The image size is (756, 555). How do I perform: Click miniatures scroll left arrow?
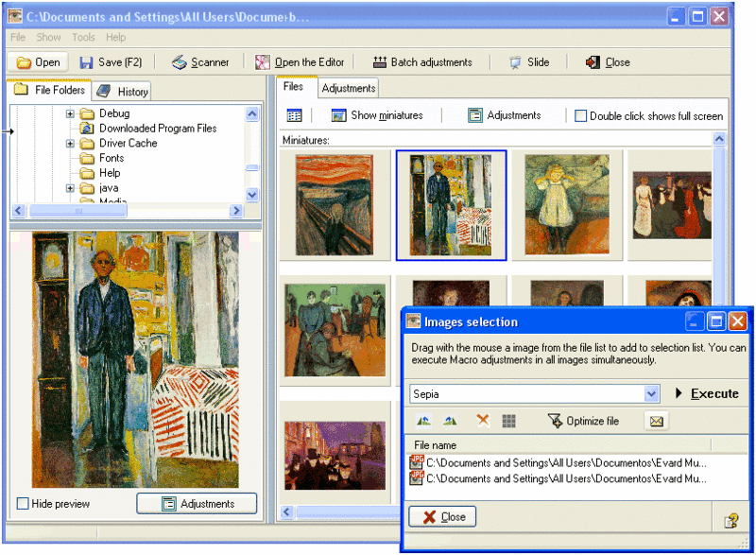click(x=287, y=512)
